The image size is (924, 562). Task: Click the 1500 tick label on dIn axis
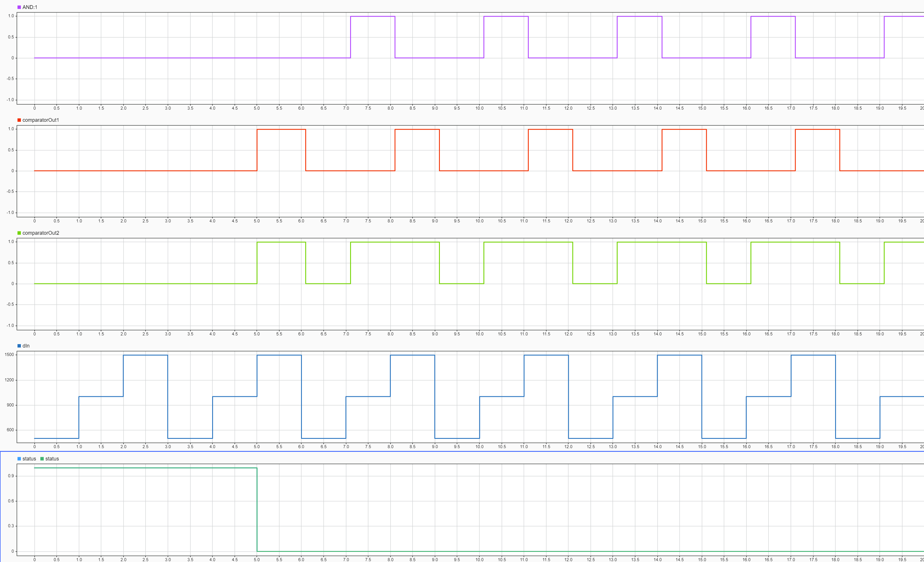[x=9, y=355]
